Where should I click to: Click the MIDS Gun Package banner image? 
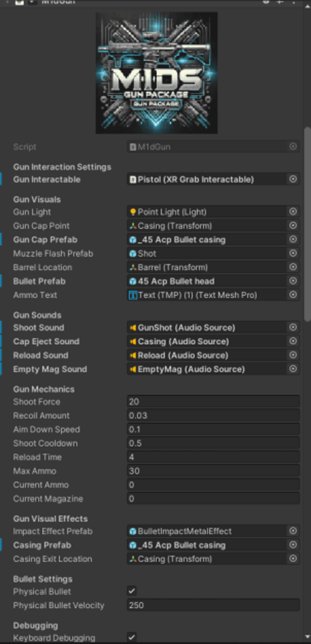[157, 73]
